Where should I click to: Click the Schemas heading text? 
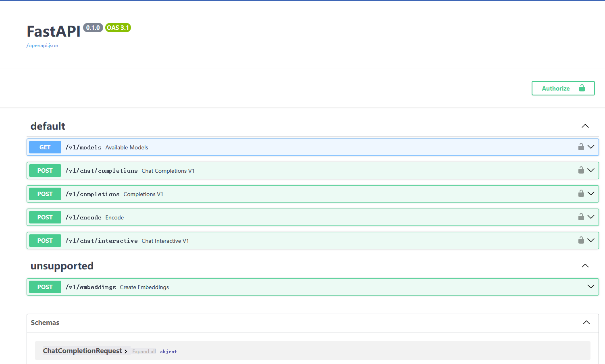point(45,323)
